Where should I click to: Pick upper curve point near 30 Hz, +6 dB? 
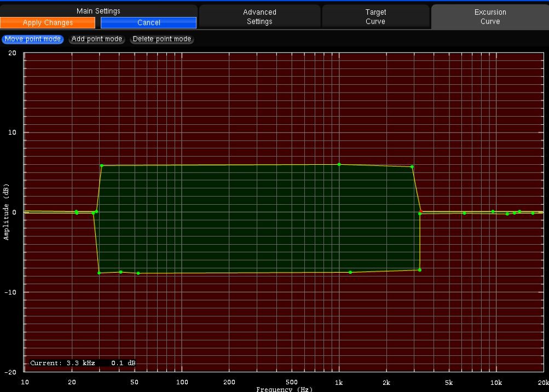point(102,165)
